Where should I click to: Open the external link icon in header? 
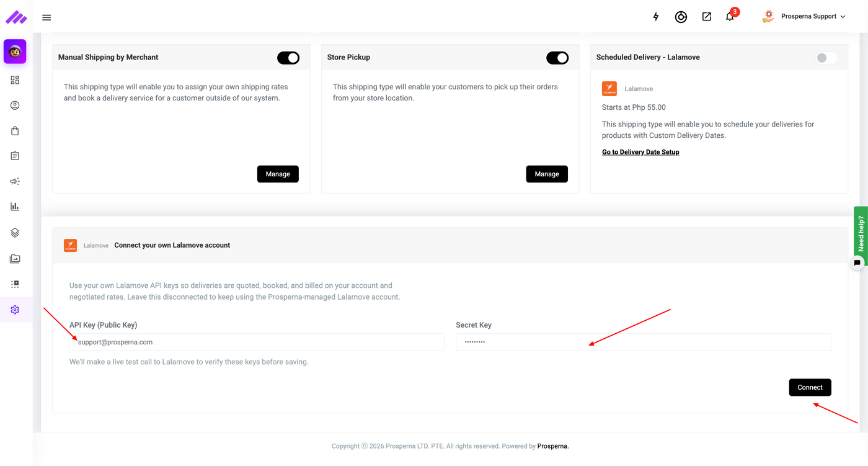(x=707, y=17)
